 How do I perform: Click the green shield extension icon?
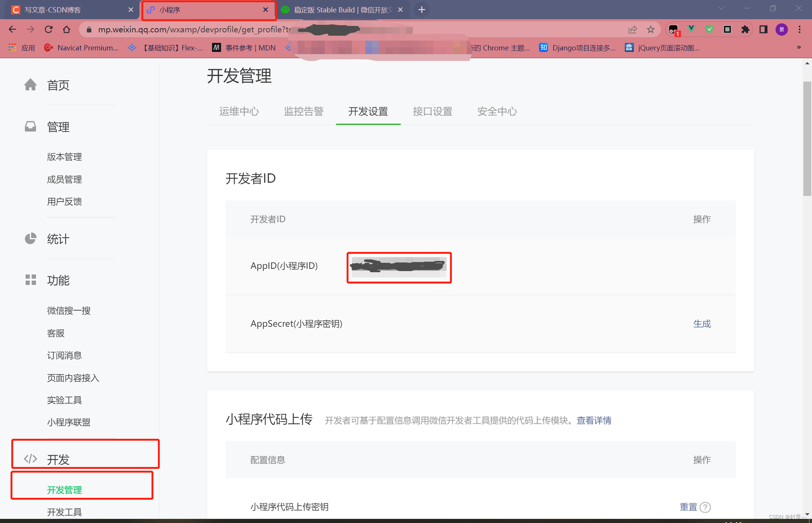(709, 29)
